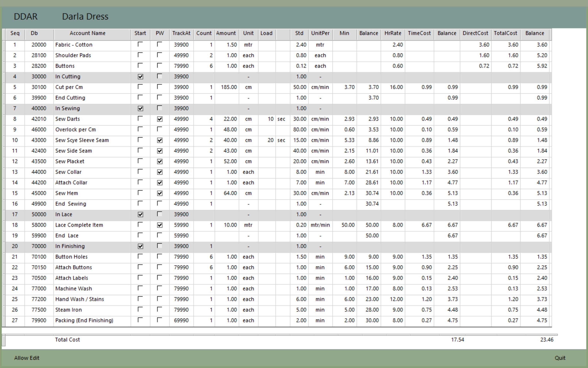Select the Sew Scye Sleeve Seam account name
588x368 pixels.
pos(82,140)
